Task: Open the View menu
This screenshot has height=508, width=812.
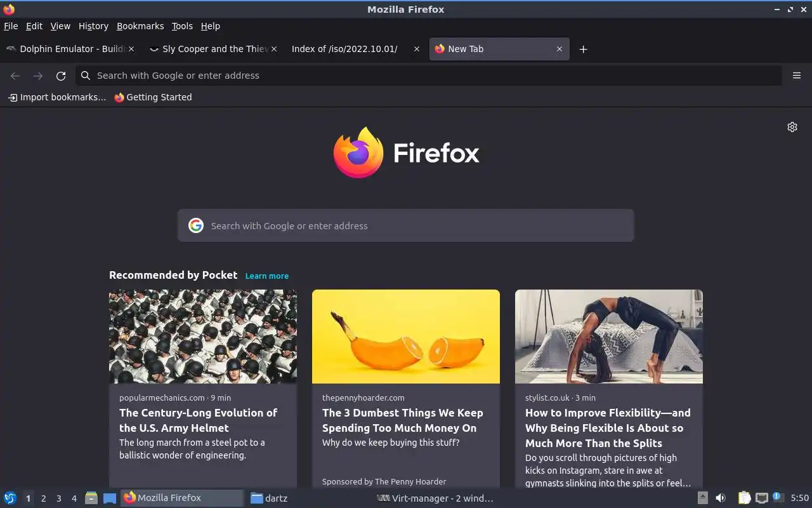Action: [60, 26]
